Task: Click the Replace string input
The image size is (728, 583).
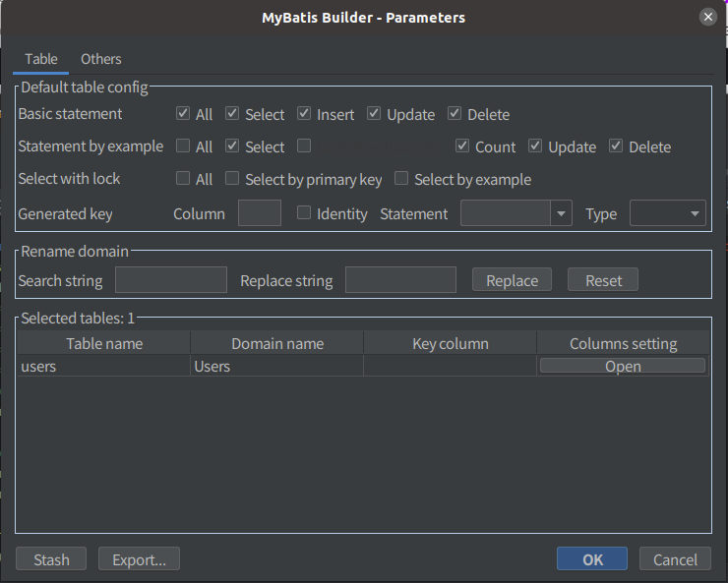Action: (x=400, y=279)
